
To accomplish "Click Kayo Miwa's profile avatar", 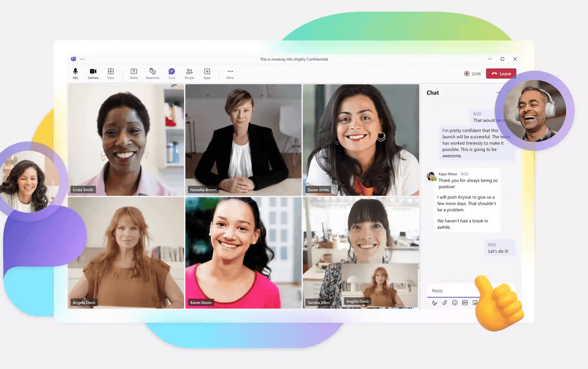I will click(x=431, y=176).
